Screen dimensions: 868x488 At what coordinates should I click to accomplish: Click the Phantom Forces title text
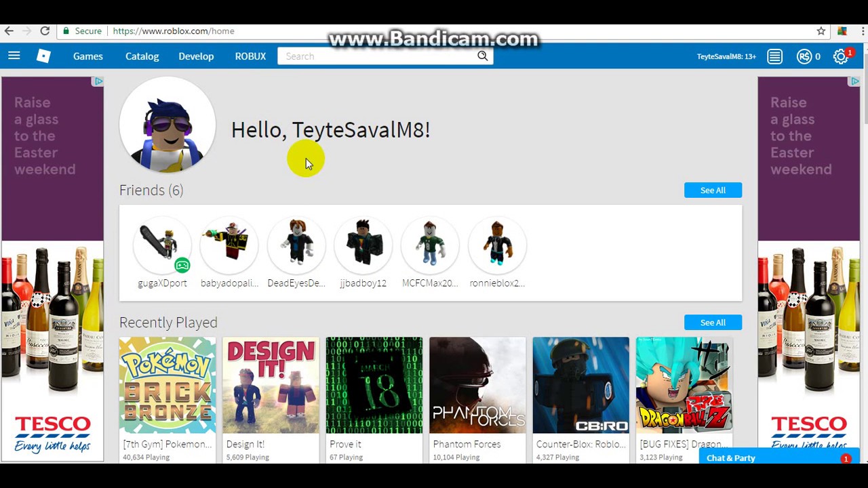point(467,445)
